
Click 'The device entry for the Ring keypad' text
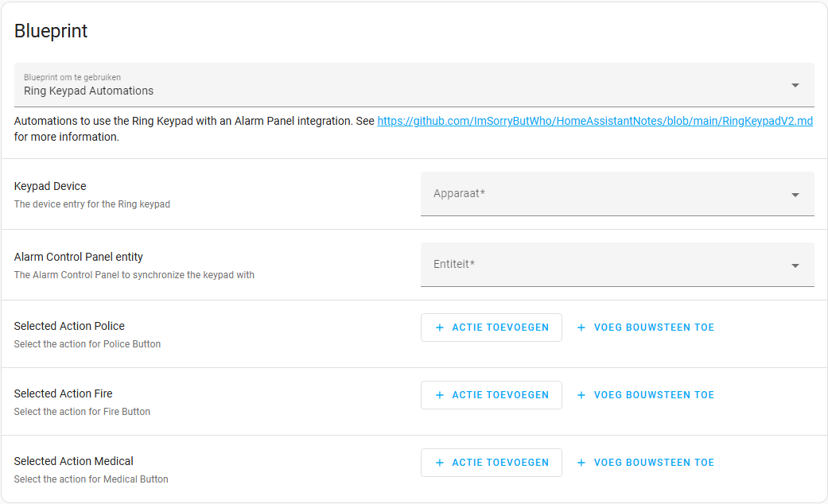92,204
